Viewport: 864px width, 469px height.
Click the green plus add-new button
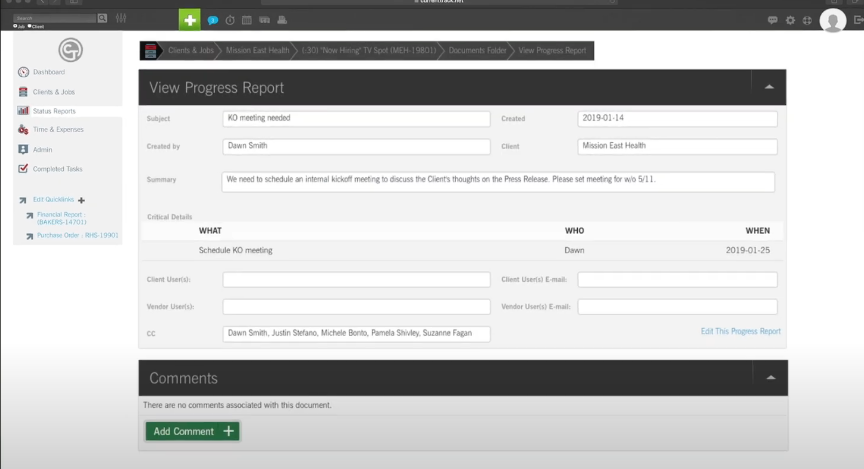(190, 19)
